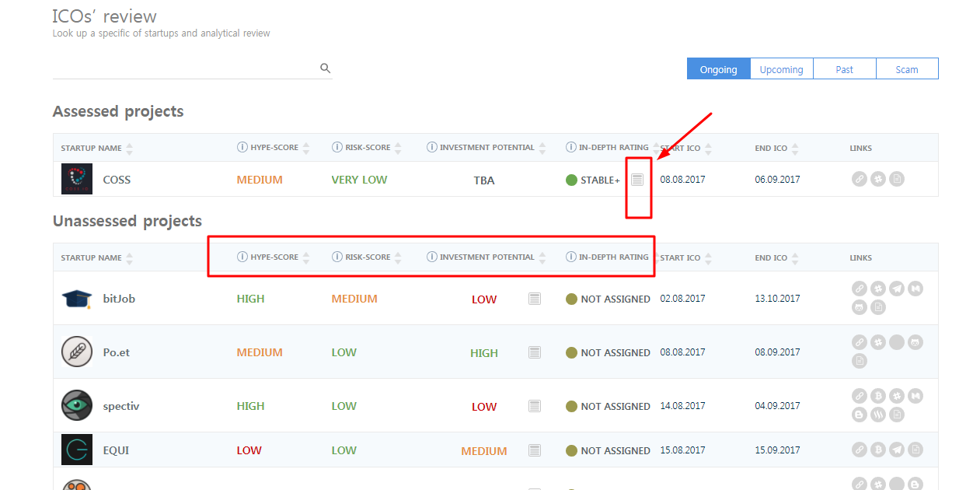
Task: Click info icon beside Assessed HYPE-SCORE header
Action: tap(242, 148)
